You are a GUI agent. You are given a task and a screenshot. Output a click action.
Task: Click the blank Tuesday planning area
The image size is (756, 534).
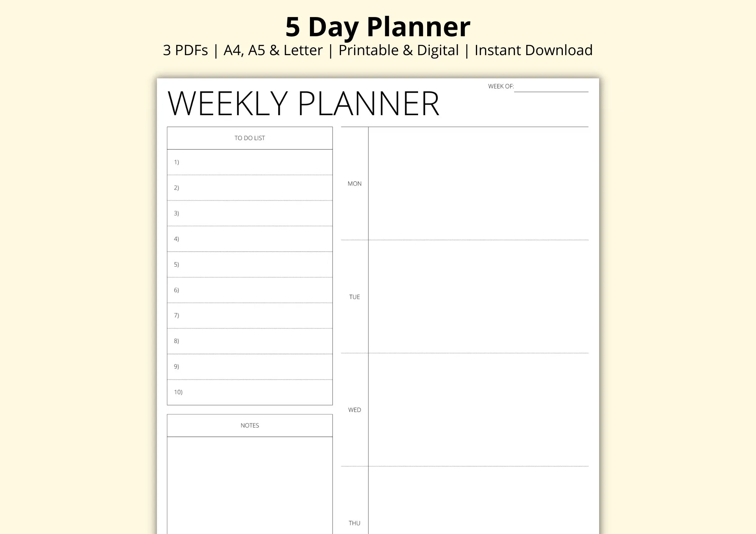(x=478, y=297)
